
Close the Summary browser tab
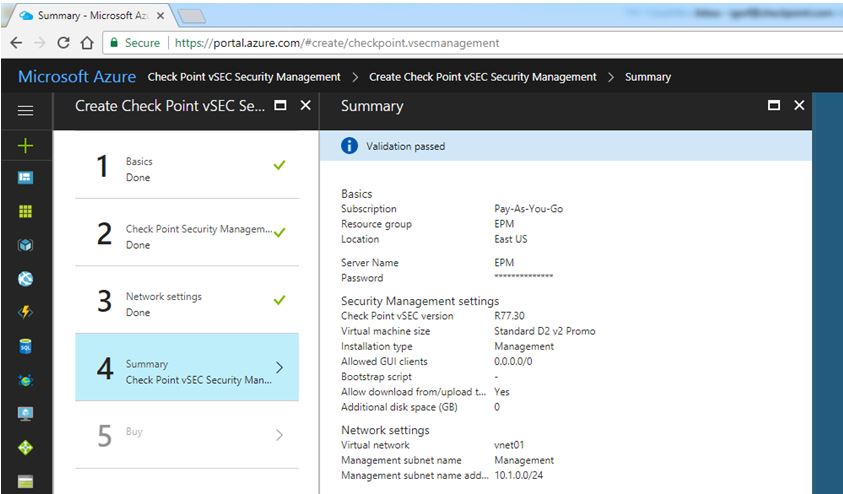[x=160, y=16]
